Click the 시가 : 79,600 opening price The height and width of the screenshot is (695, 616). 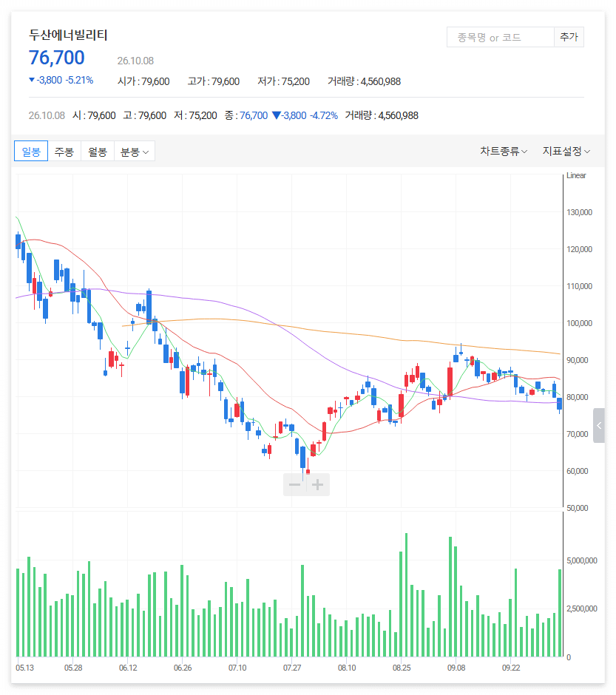point(143,81)
